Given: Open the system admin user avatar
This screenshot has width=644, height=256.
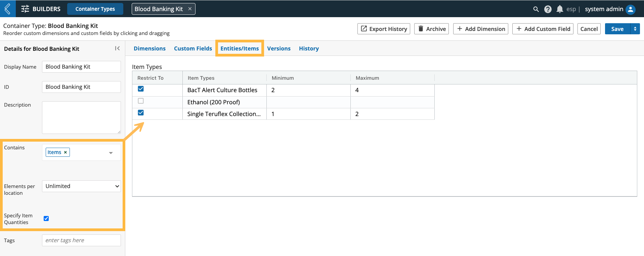Looking at the screenshot, I should (x=631, y=9).
